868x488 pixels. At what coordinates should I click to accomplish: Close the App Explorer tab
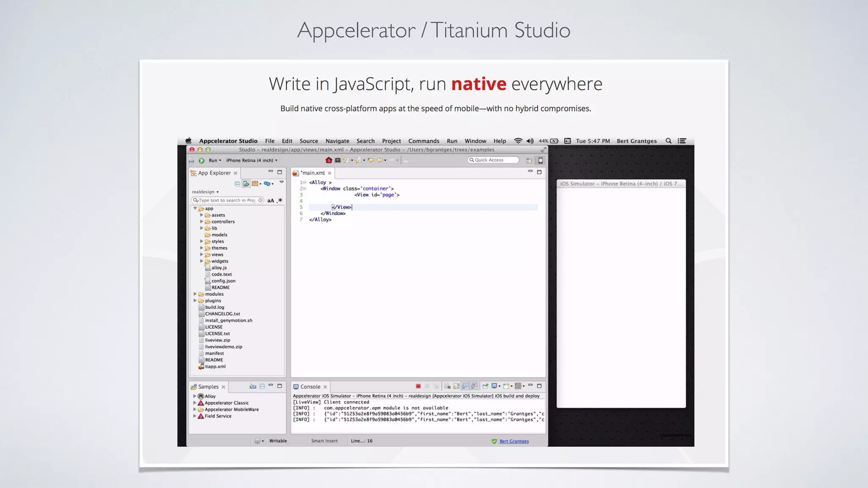[x=236, y=173]
